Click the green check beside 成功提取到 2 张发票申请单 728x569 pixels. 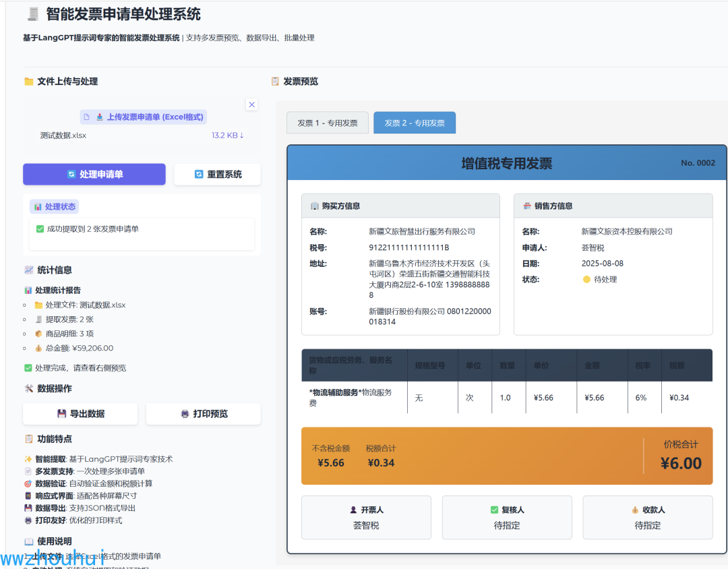click(40, 229)
